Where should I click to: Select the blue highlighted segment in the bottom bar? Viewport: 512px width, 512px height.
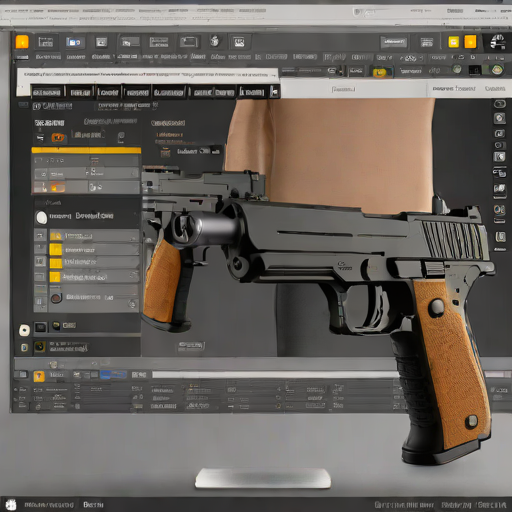click(113, 375)
